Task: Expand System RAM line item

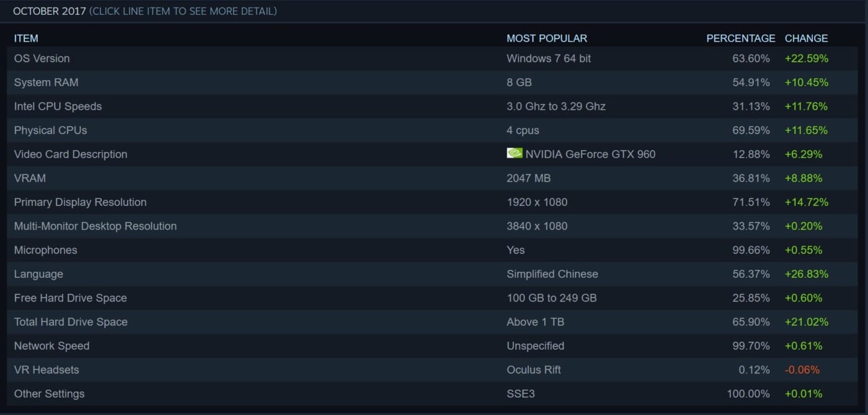Action: tap(46, 83)
